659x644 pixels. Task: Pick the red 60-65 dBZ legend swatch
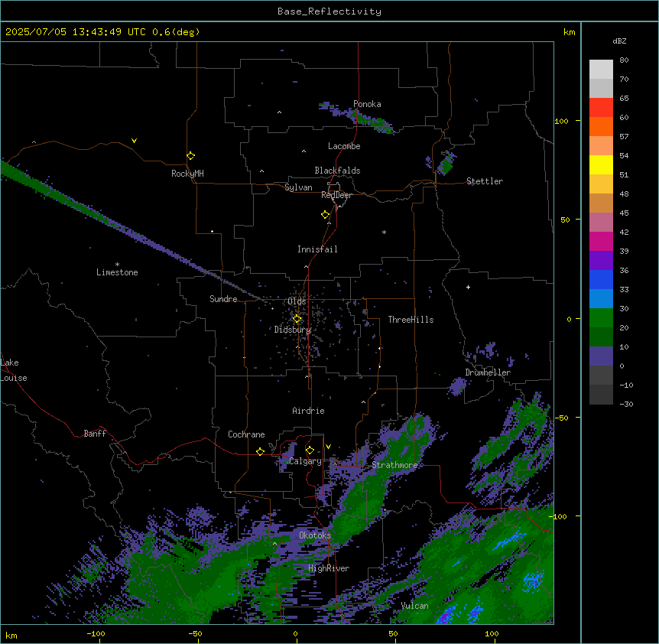click(x=601, y=107)
